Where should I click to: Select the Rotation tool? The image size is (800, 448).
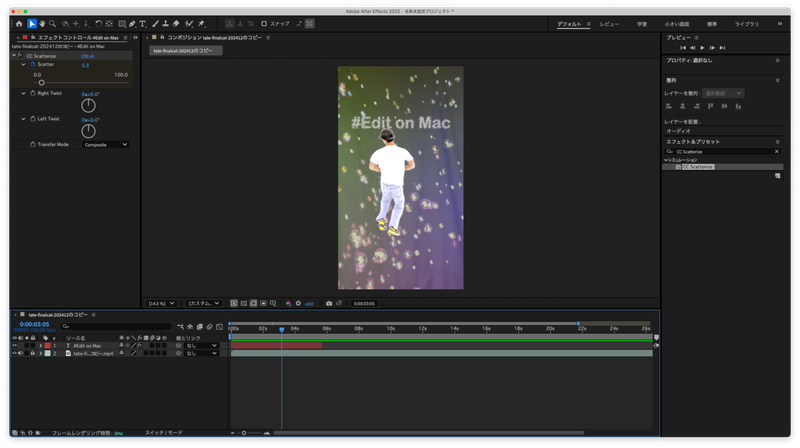click(x=98, y=23)
